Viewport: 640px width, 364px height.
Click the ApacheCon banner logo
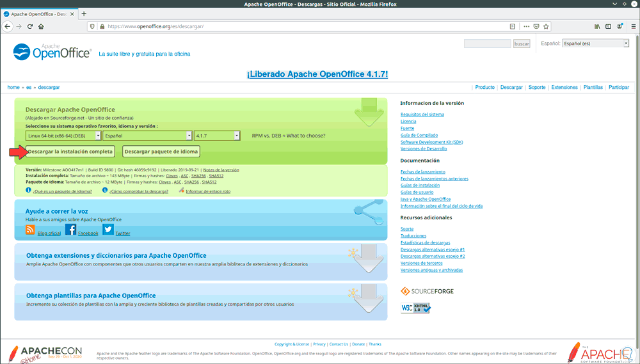click(45, 353)
